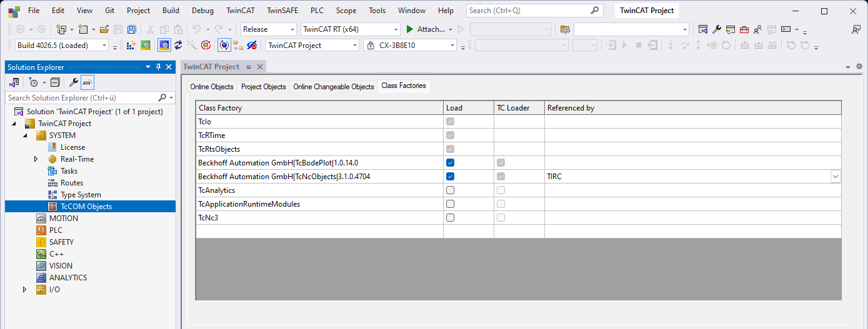868x329 pixels.
Task: Click Solution Explorer Properties wrench icon
Action: point(73,82)
